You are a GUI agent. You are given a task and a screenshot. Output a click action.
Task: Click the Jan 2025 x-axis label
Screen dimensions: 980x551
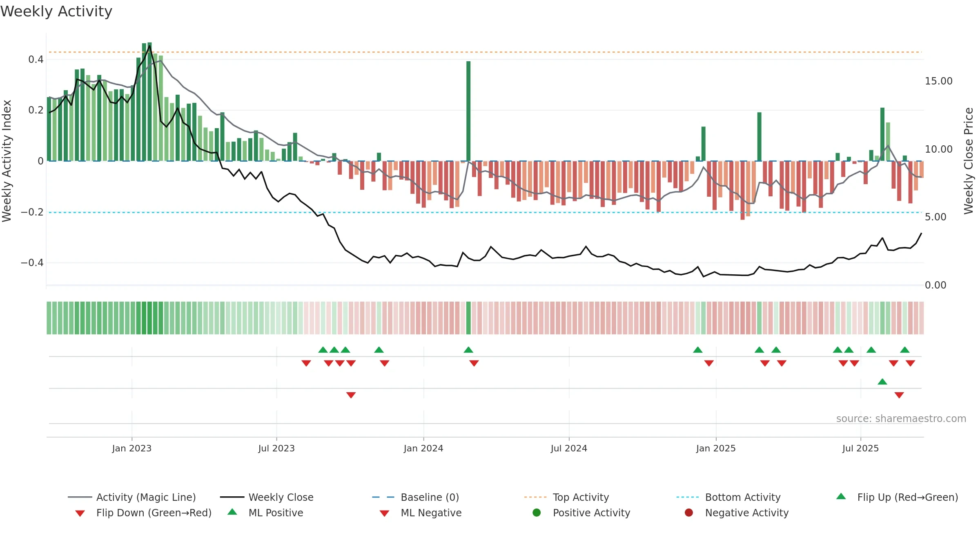point(716,449)
